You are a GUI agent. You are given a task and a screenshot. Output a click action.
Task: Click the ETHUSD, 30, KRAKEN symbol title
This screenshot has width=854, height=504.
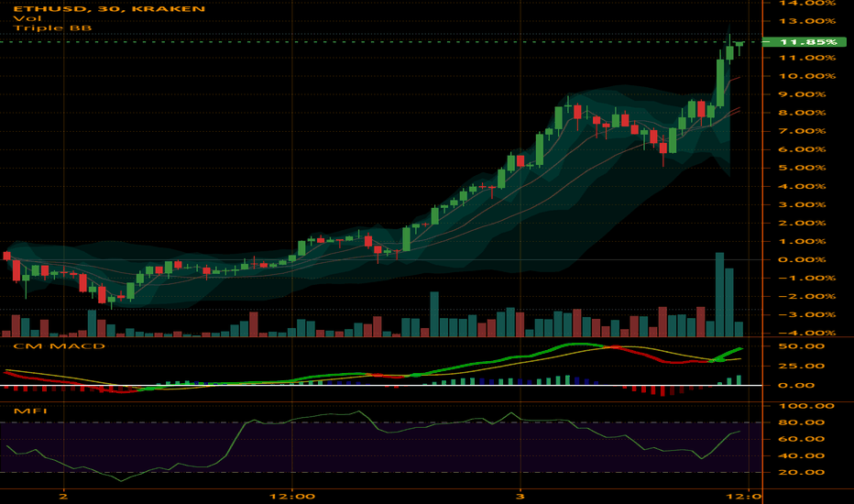click(109, 9)
